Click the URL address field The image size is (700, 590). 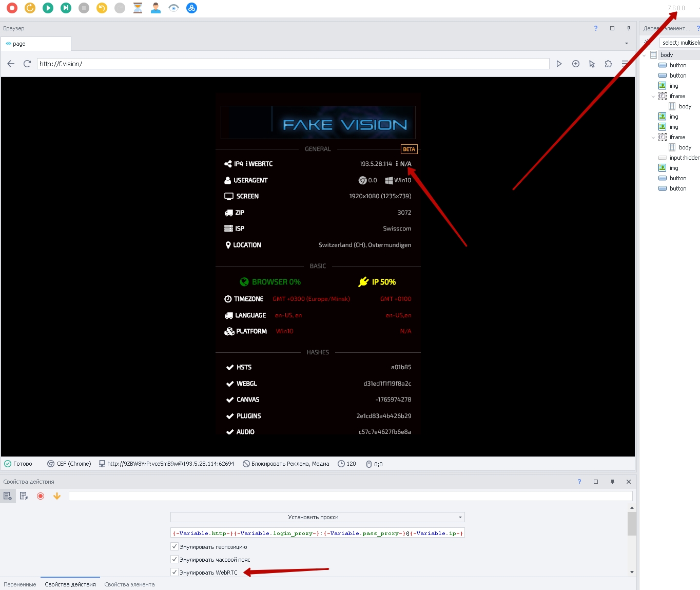pos(293,64)
